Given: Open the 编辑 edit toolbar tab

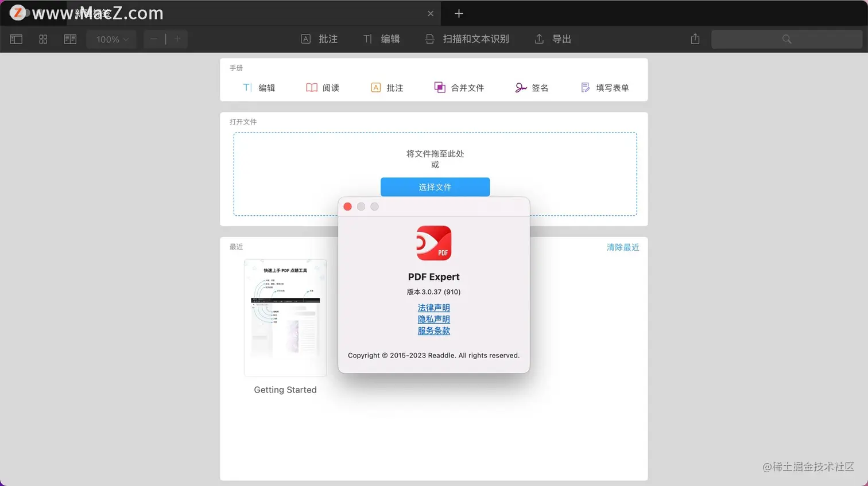Looking at the screenshot, I should [x=381, y=39].
